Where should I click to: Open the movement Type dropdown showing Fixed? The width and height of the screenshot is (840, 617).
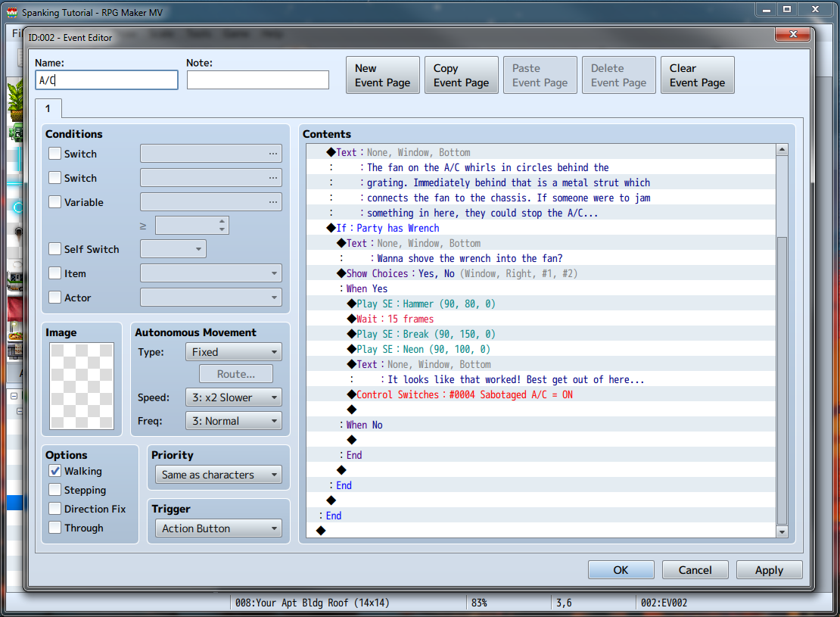(x=234, y=352)
